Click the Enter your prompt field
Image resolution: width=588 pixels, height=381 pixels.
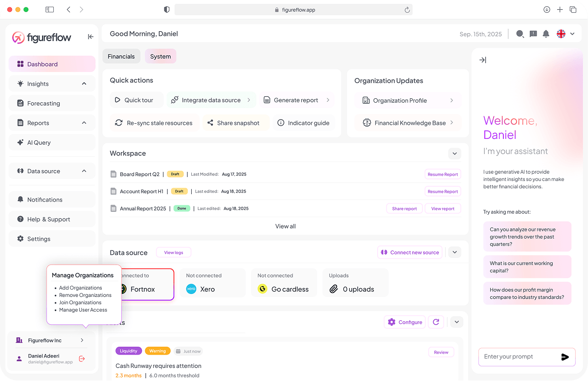tap(519, 357)
